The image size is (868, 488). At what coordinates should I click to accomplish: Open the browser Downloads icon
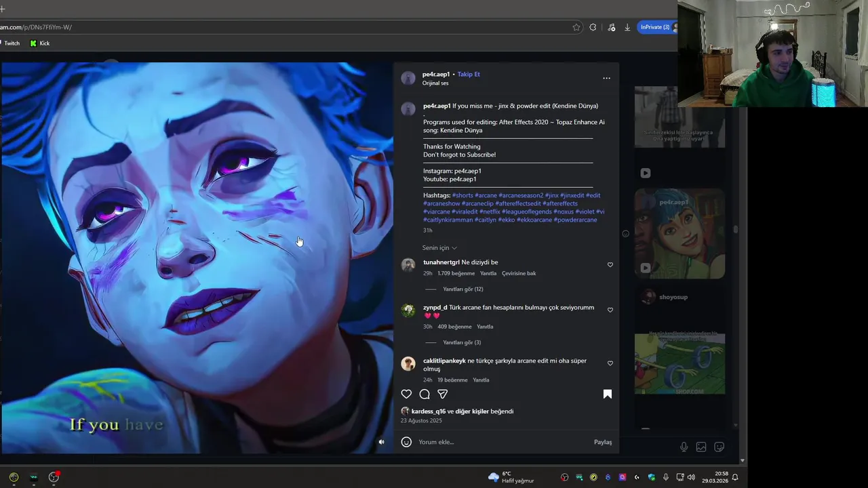point(627,27)
